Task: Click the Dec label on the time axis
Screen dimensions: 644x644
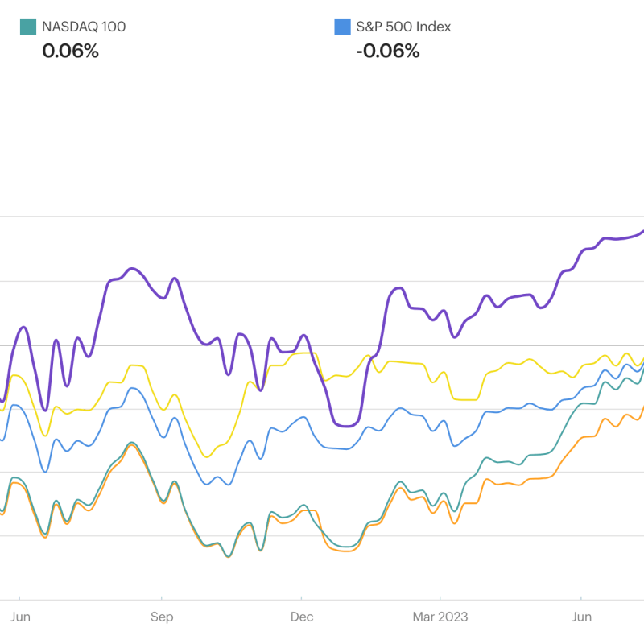Action: (302, 617)
